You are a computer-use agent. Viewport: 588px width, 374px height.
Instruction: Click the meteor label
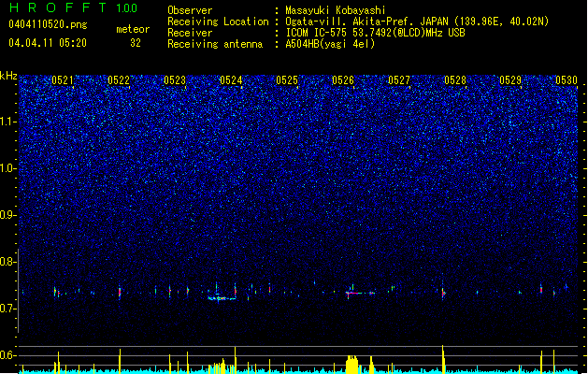(x=133, y=29)
